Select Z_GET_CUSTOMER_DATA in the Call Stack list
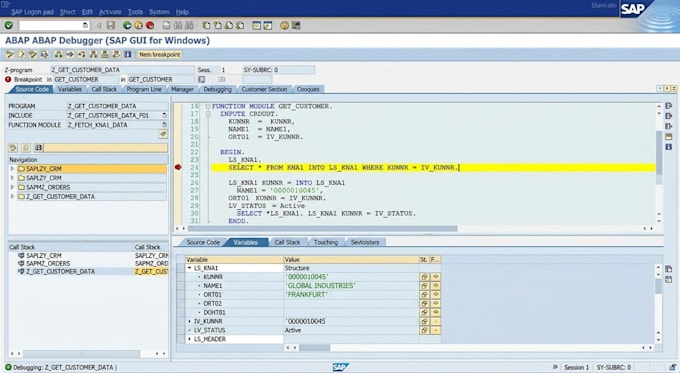 coord(60,272)
